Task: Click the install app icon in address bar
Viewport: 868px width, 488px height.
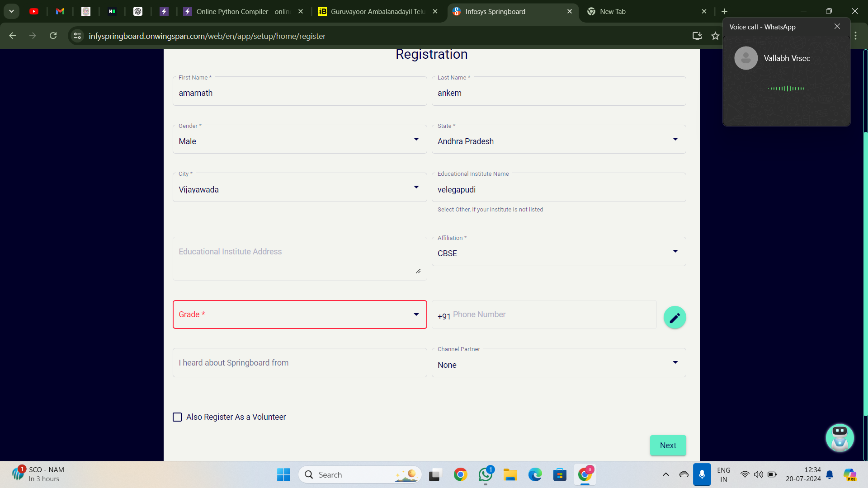Action: 697,36
